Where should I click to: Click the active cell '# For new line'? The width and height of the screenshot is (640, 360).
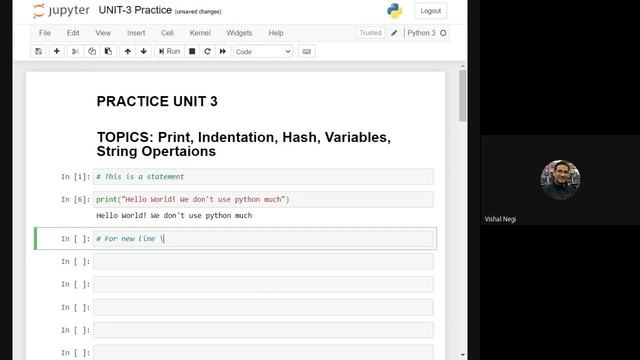(263, 239)
